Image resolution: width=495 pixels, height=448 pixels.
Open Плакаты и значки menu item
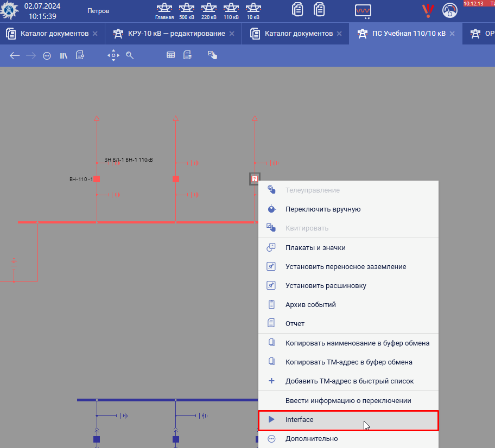coord(315,248)
